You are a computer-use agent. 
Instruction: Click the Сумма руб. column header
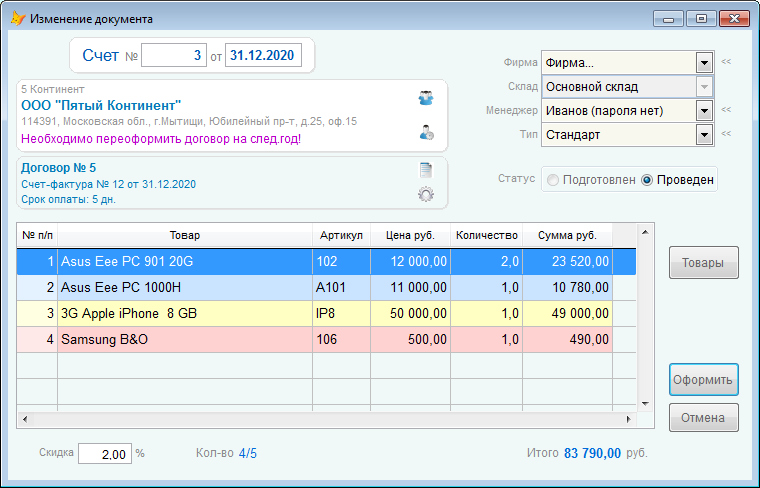[x=568, y=236]
